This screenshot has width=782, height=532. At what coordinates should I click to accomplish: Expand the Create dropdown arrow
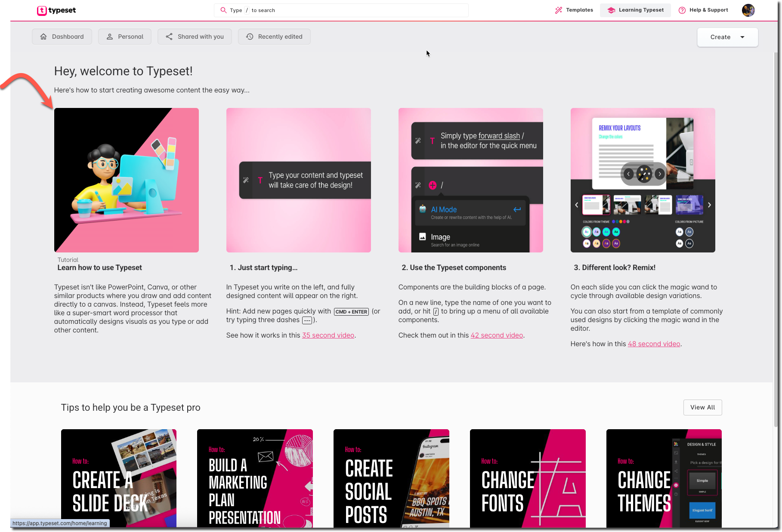tap(742, 37)
